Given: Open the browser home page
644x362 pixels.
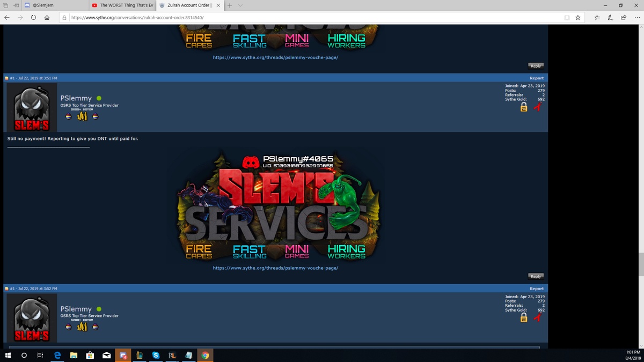Looking at the screenshot, I should (x=47, y=18).
